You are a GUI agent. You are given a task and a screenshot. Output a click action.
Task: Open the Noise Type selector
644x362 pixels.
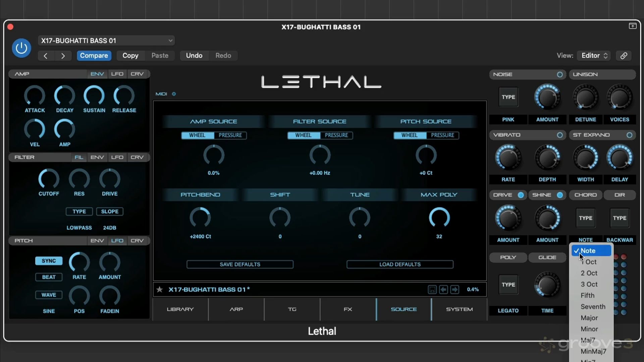508,97
